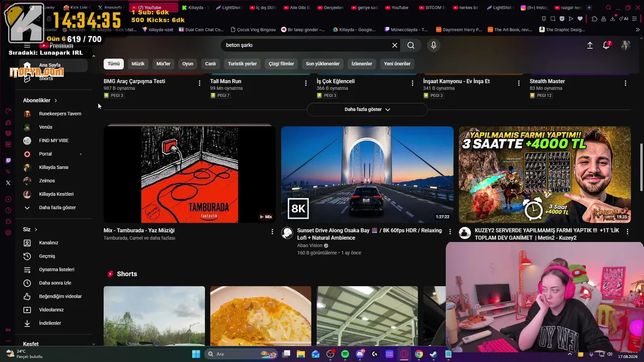Screen dimensions: 644x362
Task: Click the Kanalınız sidebar icon
Action: [27, 243]
